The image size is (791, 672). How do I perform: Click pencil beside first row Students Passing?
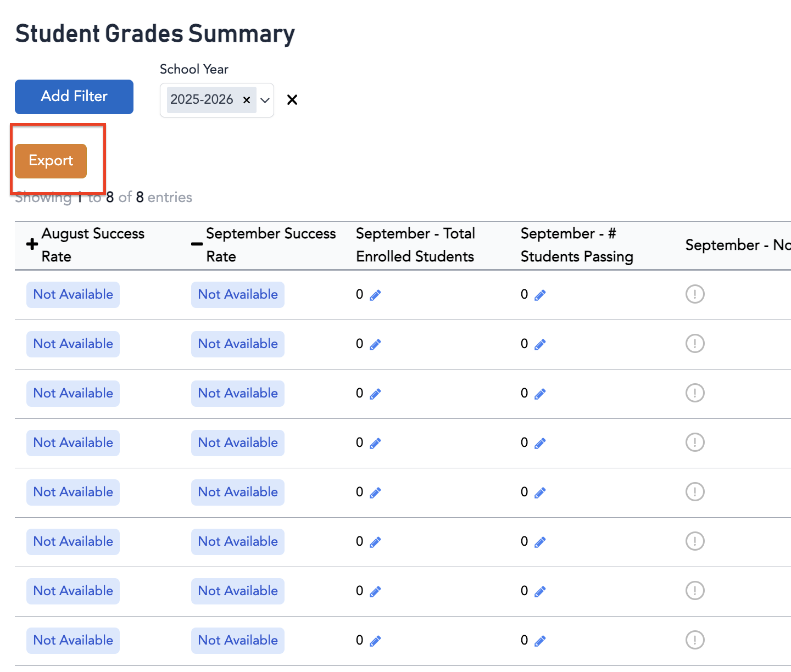click(540, 295)
